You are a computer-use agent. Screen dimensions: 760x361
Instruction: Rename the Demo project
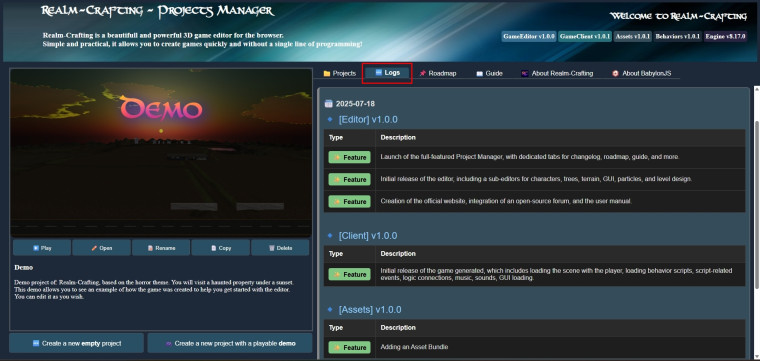161,248
